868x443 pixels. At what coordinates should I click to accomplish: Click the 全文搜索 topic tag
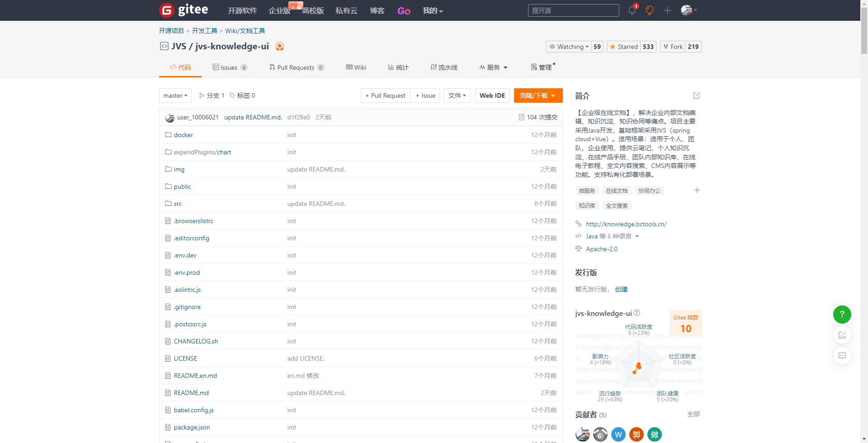pos(617,205)
